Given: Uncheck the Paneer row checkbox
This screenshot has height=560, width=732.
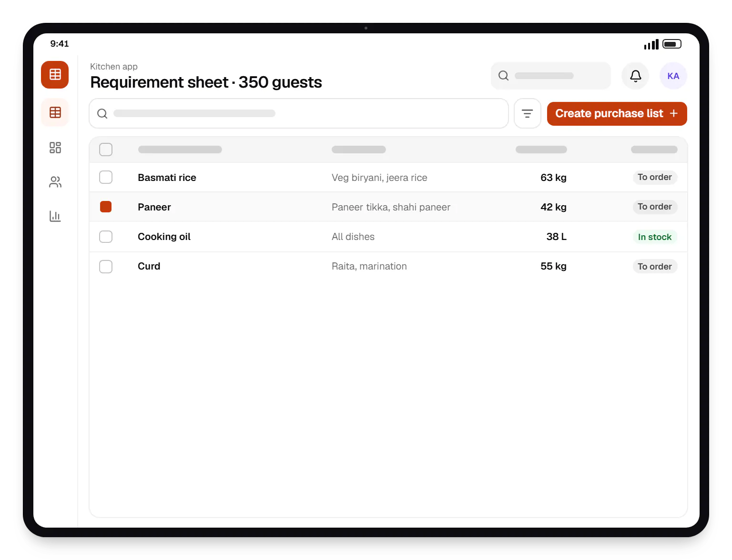Looking at the screenshot, I should click(x=106, y=207).
